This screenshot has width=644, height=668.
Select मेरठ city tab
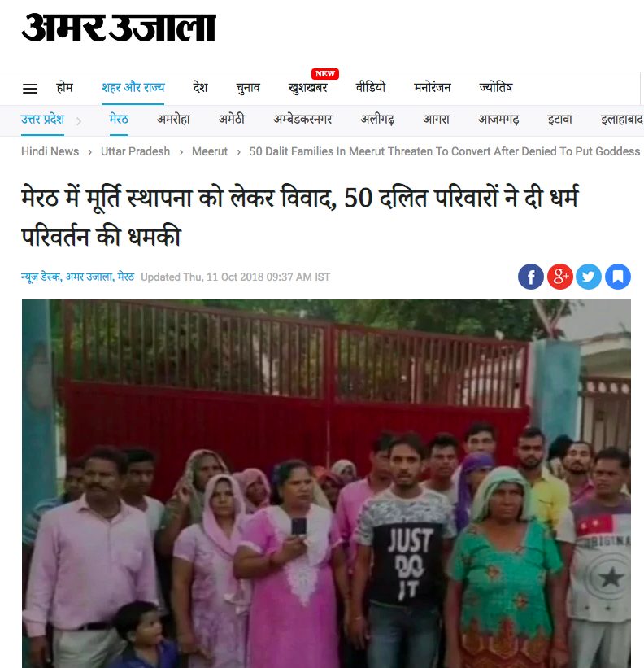119,119
